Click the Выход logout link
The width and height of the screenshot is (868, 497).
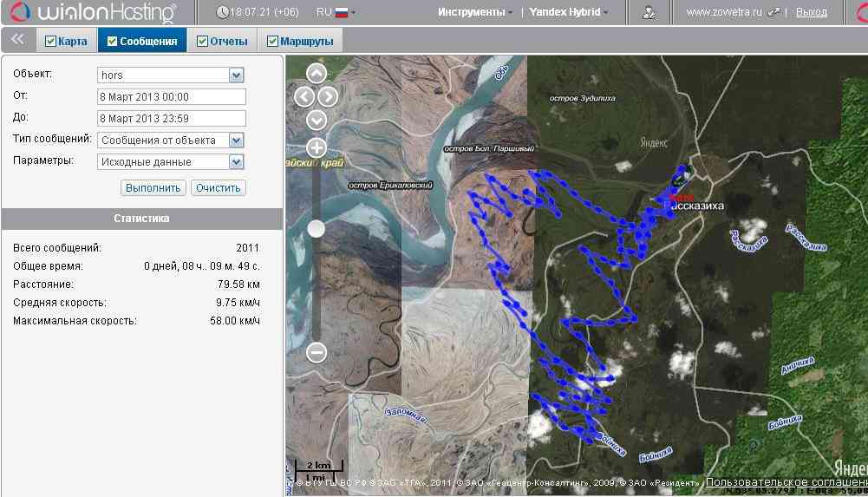coord(811,13)
